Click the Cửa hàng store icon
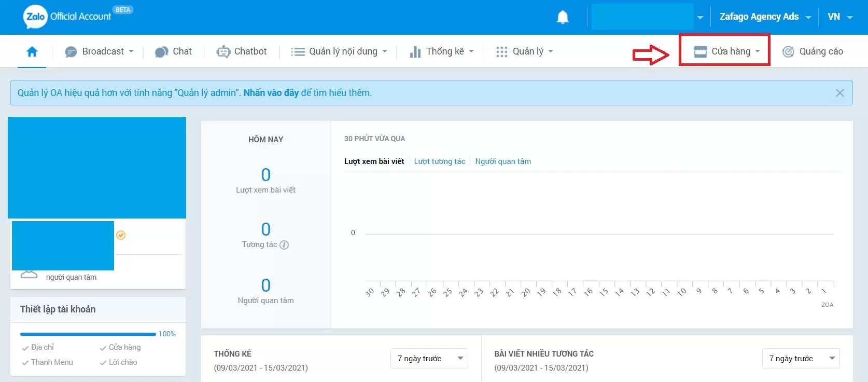 click(701, 51)
